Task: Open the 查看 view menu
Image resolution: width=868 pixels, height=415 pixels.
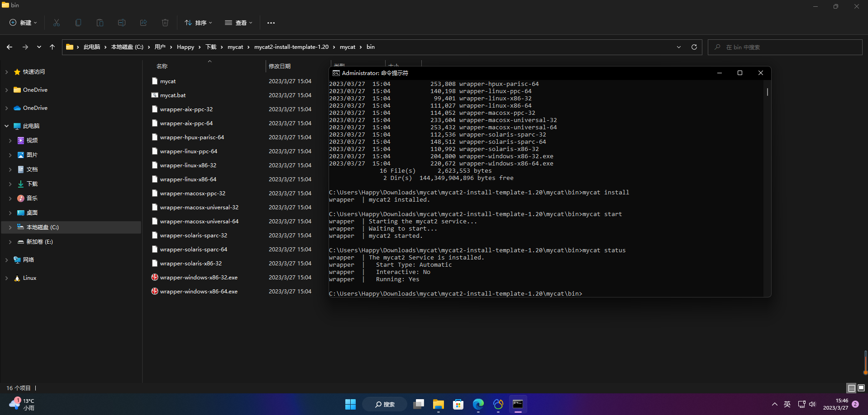Action: tap(238, 23)
